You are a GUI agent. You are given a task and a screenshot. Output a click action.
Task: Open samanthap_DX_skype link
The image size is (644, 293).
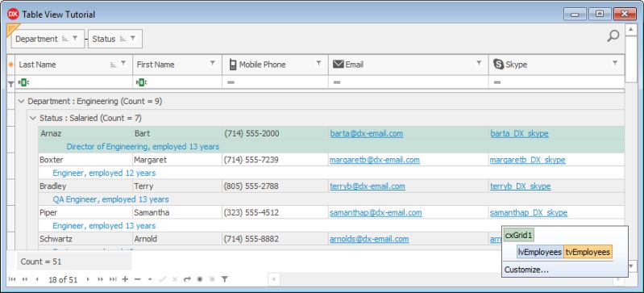coord(528,213)
